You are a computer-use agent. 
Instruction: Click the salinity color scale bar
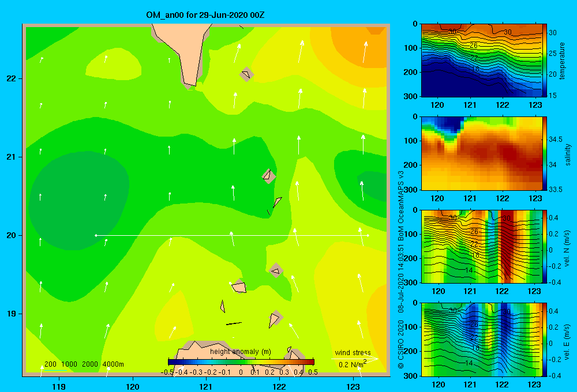(x=545, y=153)
